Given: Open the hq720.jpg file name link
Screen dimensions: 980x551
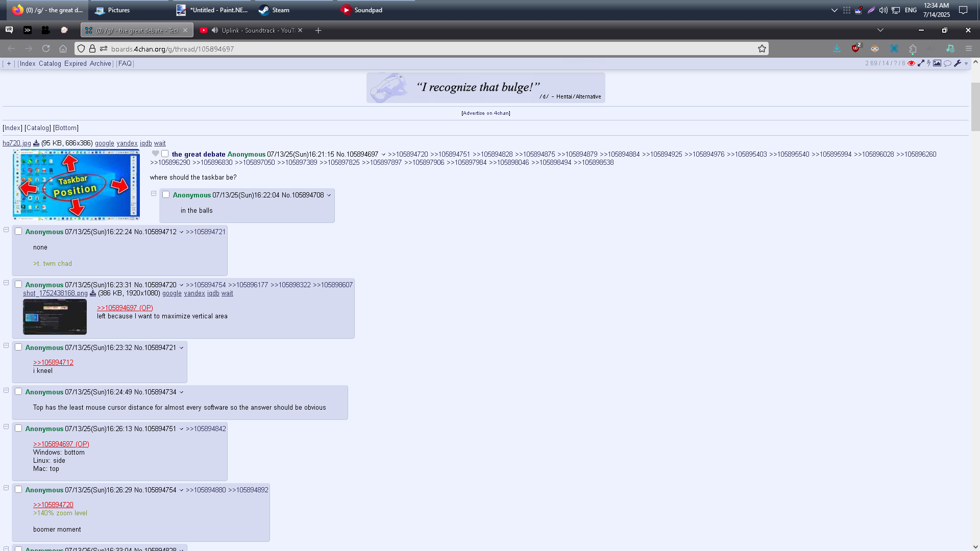Looking at the screenshot, I should 17,143.
